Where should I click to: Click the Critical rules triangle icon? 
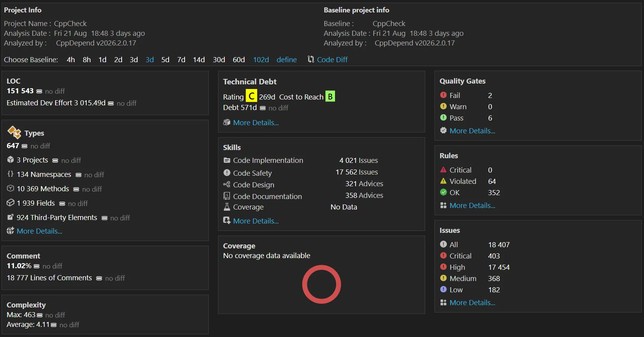pos(443,169)
